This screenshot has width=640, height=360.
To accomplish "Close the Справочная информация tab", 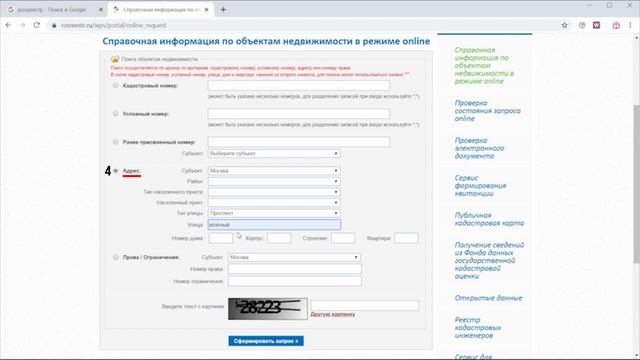I will [x=207, y=9].
